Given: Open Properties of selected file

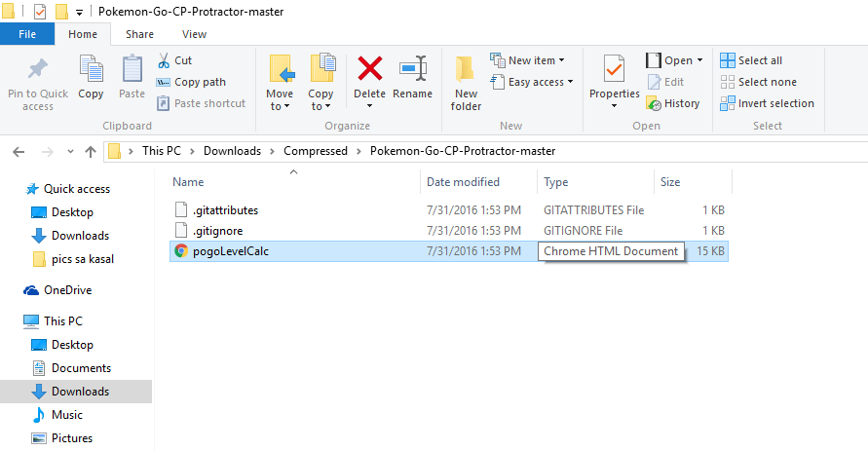Looking at the screenshot, I should tap(615, 77).
